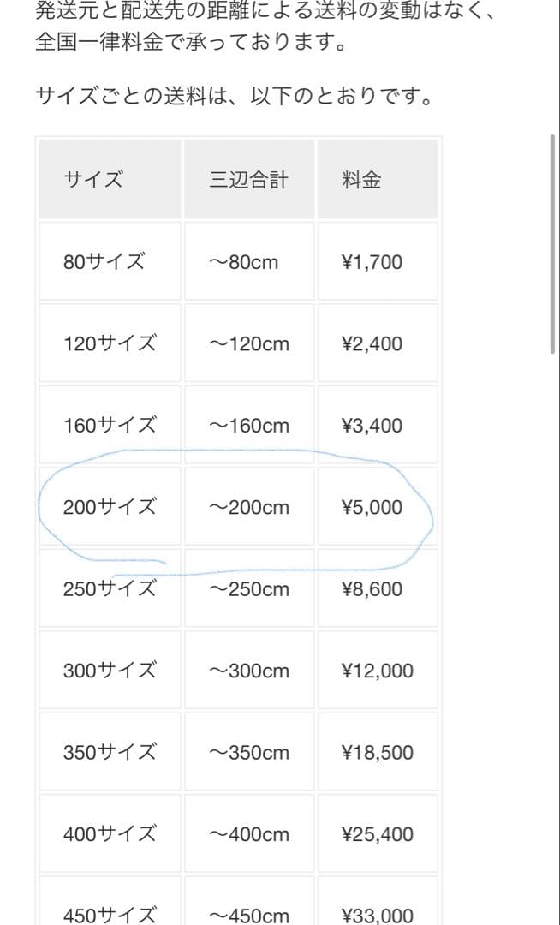Click the ¥2,400 price cell
This screenshot has width=560, height=925.
[x=372, y=344]
